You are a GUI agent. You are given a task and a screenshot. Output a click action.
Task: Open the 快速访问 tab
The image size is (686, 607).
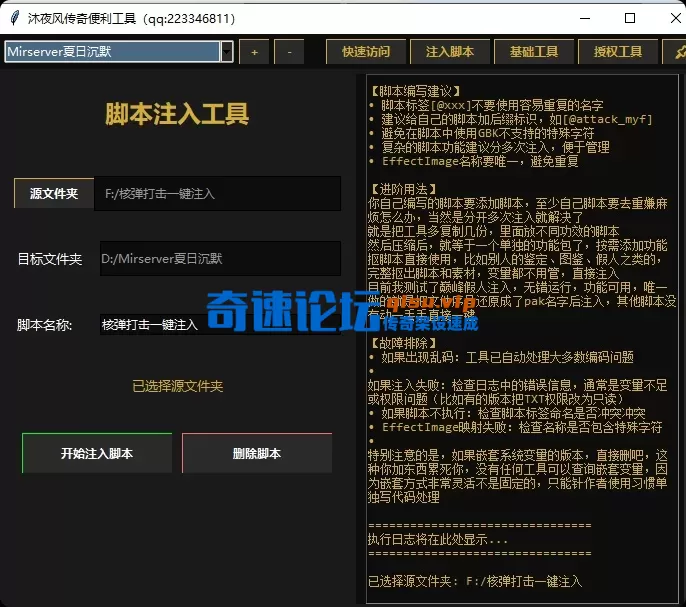366,52
